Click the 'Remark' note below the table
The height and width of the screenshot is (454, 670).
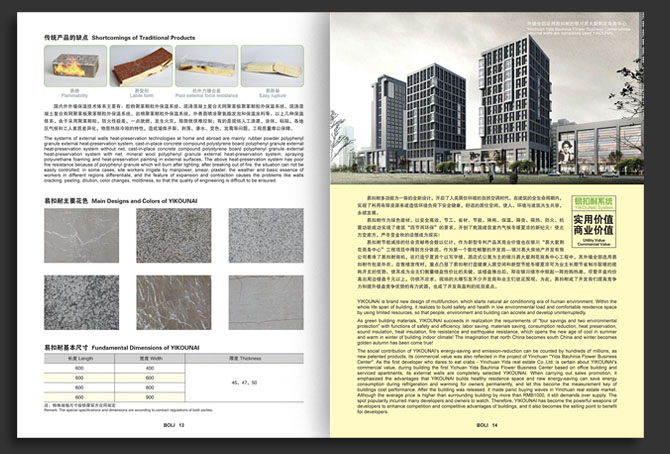tap(128, 410)
